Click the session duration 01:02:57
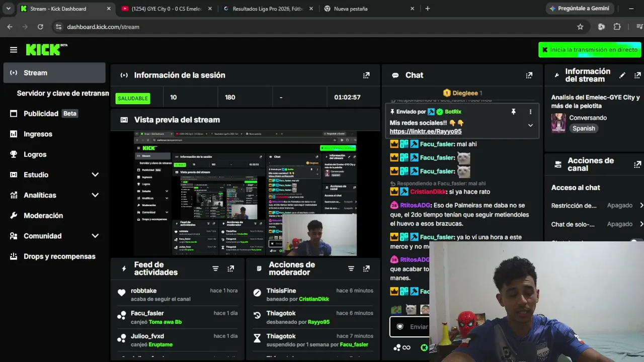 (347, 98)
